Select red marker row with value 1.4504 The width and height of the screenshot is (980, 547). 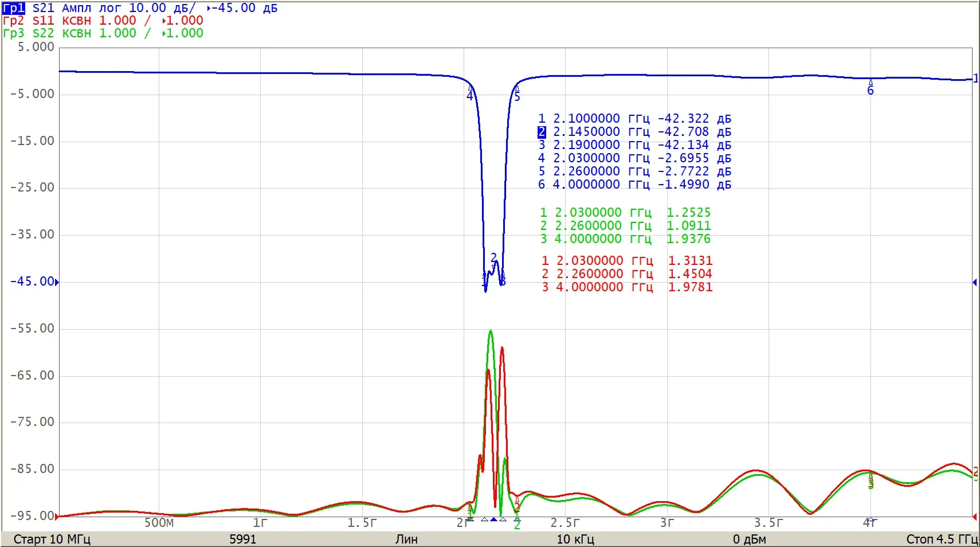[627, 274]
